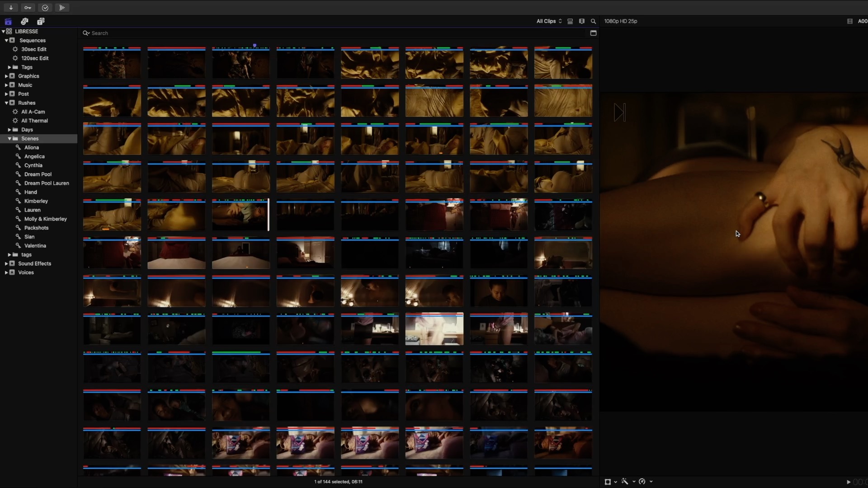Toggle the Libraries sidebar clapper icon
This screenshot has width=868, height=488.
(x=8, y=21)
